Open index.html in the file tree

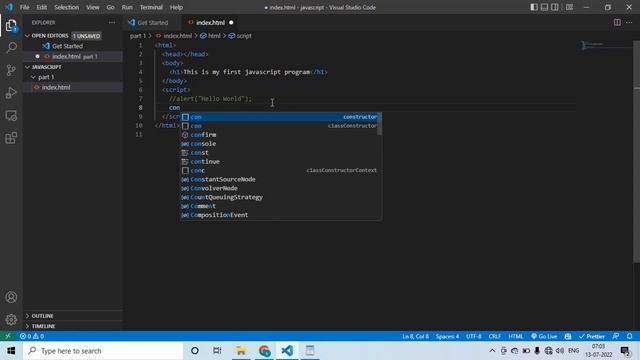pyautogui.click(x=73, y=87)
